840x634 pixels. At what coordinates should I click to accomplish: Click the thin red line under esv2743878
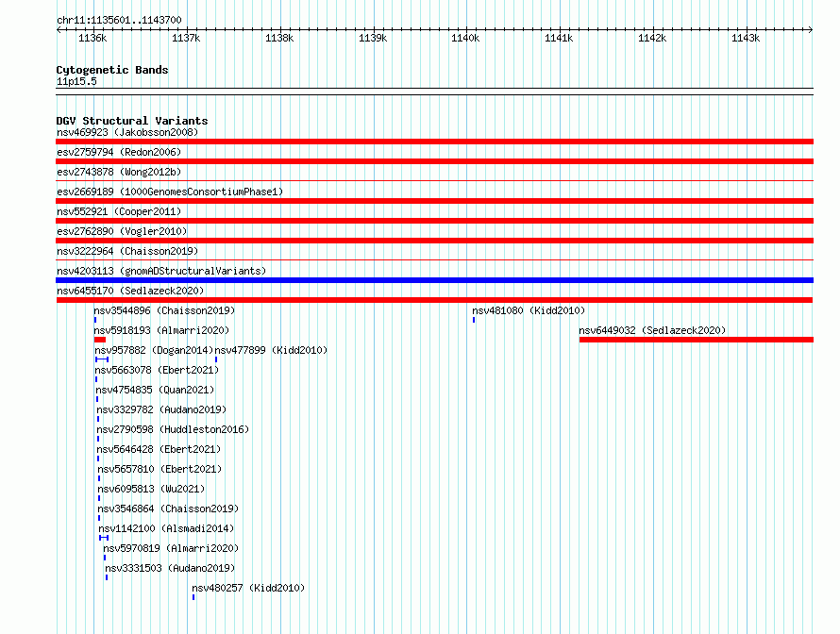[434, 181]
